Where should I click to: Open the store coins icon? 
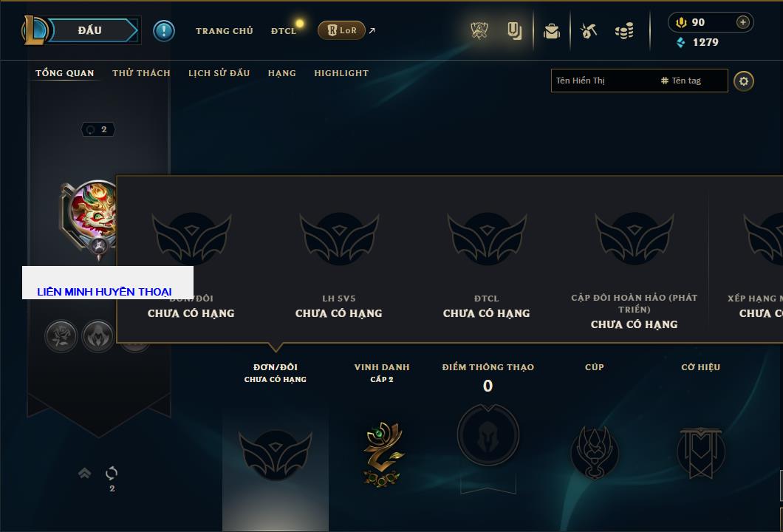[x=624, y=31]
